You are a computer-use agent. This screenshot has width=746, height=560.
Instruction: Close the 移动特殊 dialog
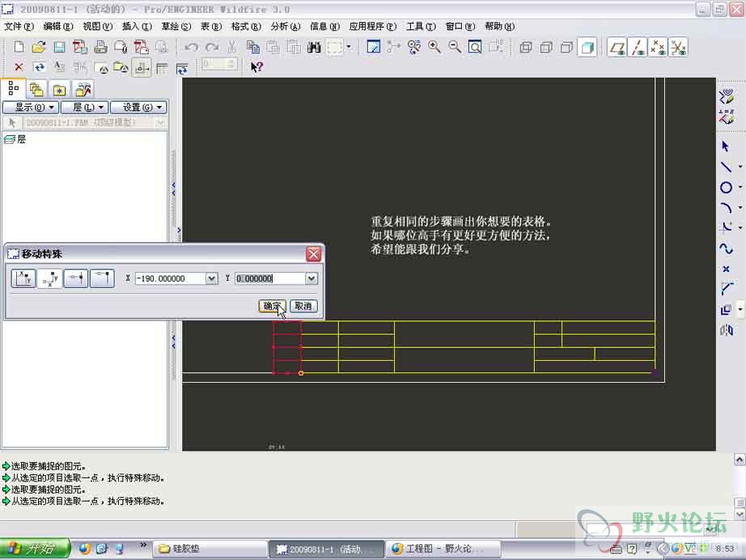pos(313,253)
